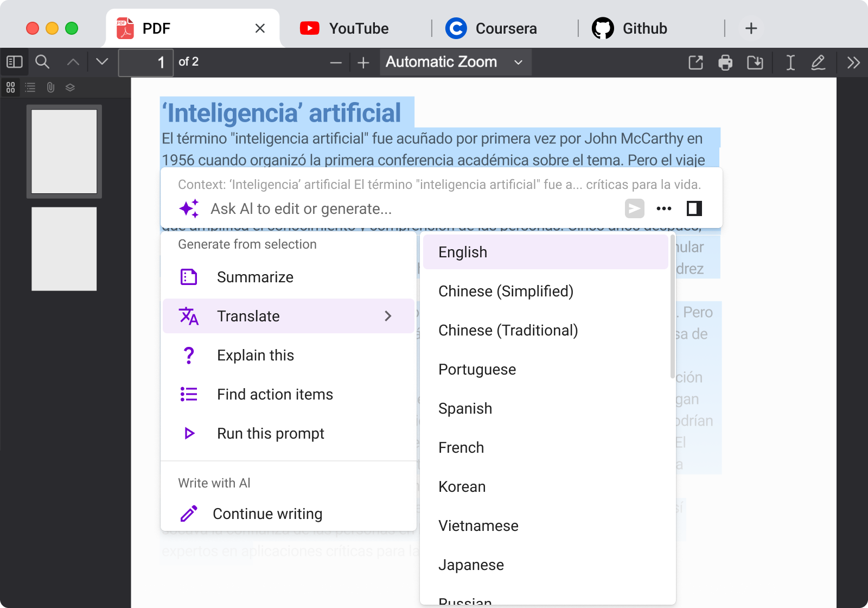Open a new browser tab
The image size is (868, 608).
point(751,28)
